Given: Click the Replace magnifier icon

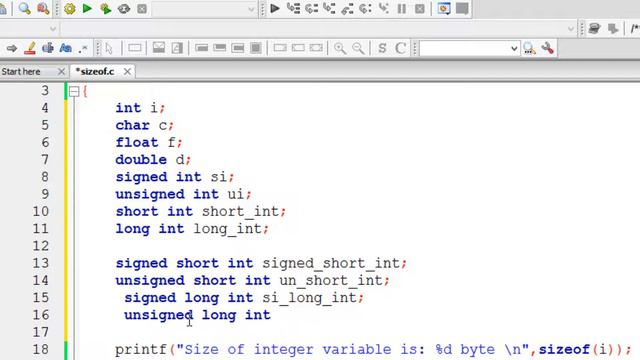Looking at the screenshot, I should [x=43, y=9].
